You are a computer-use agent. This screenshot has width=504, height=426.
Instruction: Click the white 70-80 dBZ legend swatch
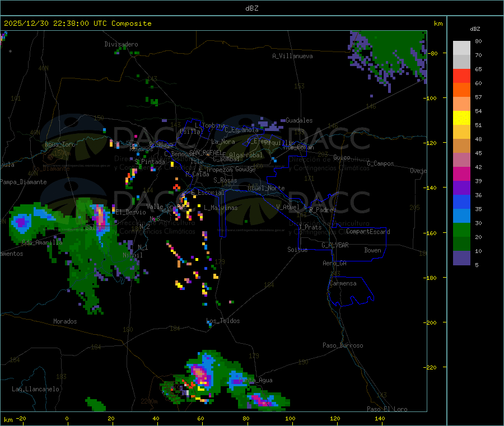461,48
